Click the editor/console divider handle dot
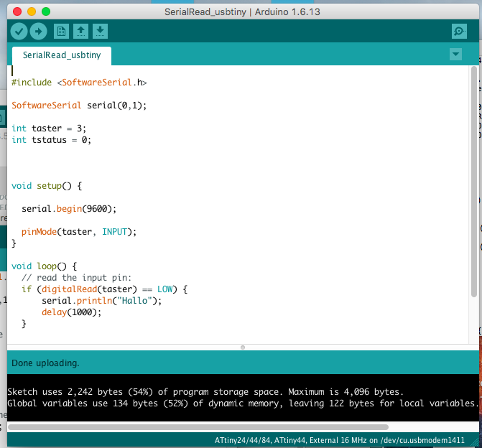Viewport: 482px width, 448px height. (243, 347)
